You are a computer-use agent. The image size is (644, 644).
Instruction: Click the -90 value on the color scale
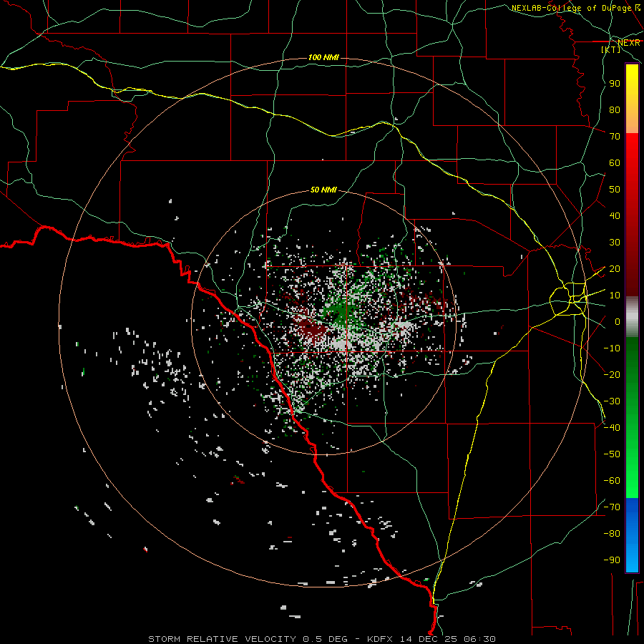click(x=612, y=560)
